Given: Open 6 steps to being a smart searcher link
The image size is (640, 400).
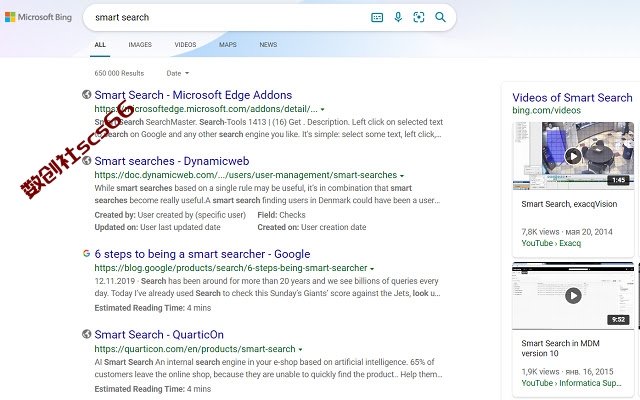Looking at the screenshot, I should tap(202, 254).
